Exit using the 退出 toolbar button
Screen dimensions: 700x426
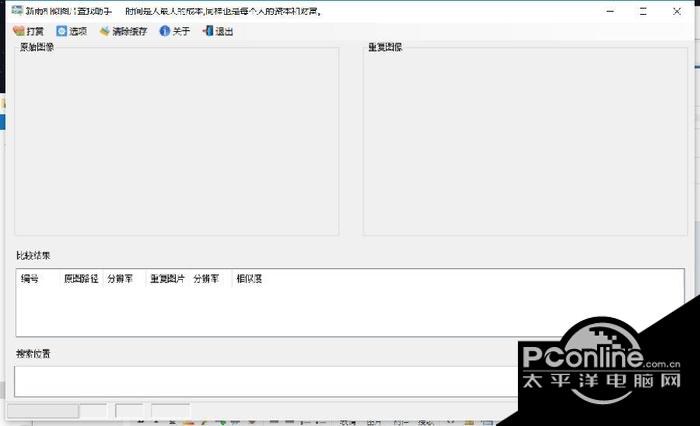tap(218, 31)
